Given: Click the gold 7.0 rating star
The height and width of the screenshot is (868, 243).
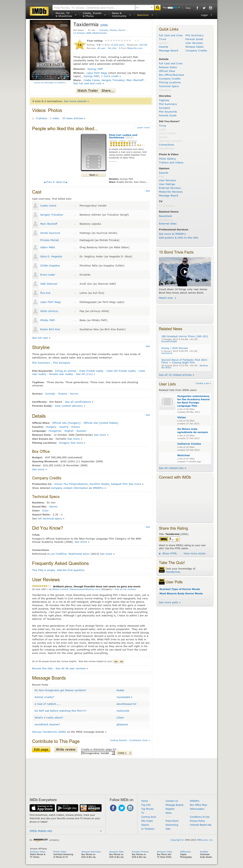Looking at the screenshot, I should coord(80,44).
